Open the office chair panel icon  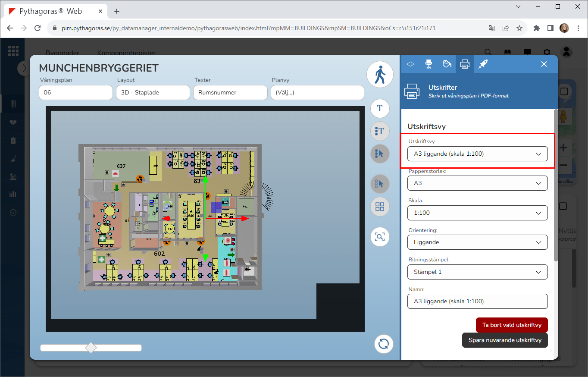428,64
